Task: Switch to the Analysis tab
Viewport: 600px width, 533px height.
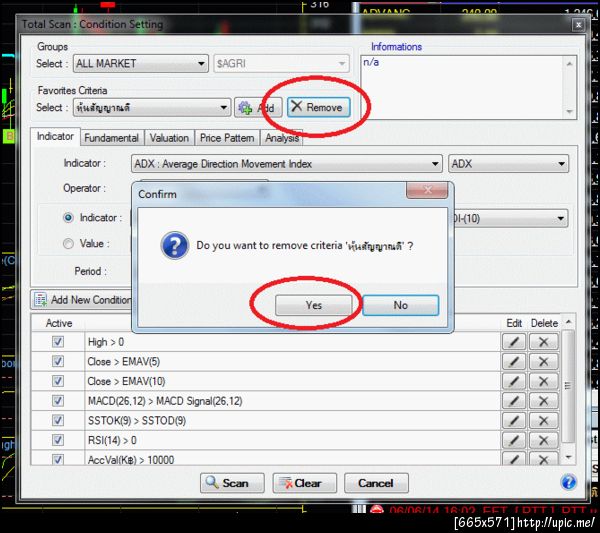Action: click(x=282, y=138)
